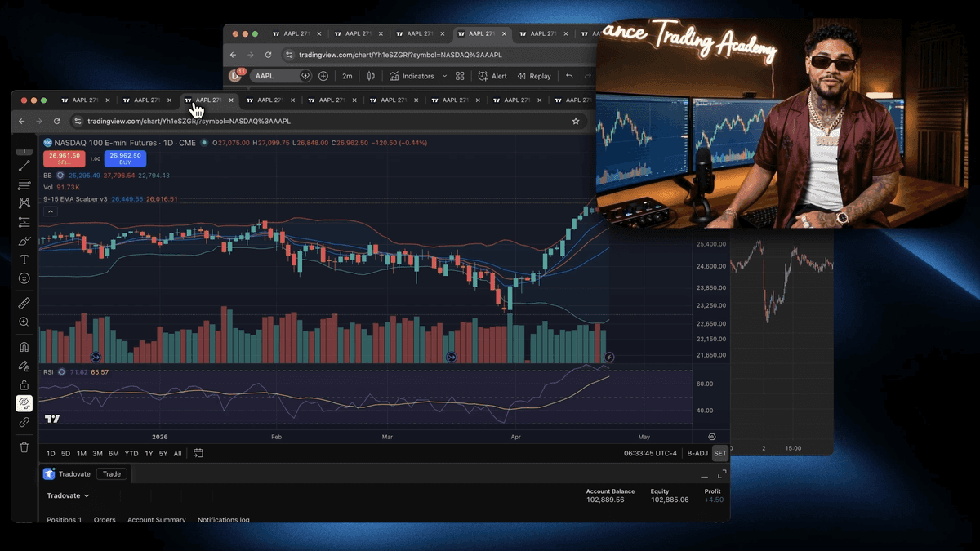
Task: Open the forecasting and measurement tools
Action: click(x=24, y=222)
